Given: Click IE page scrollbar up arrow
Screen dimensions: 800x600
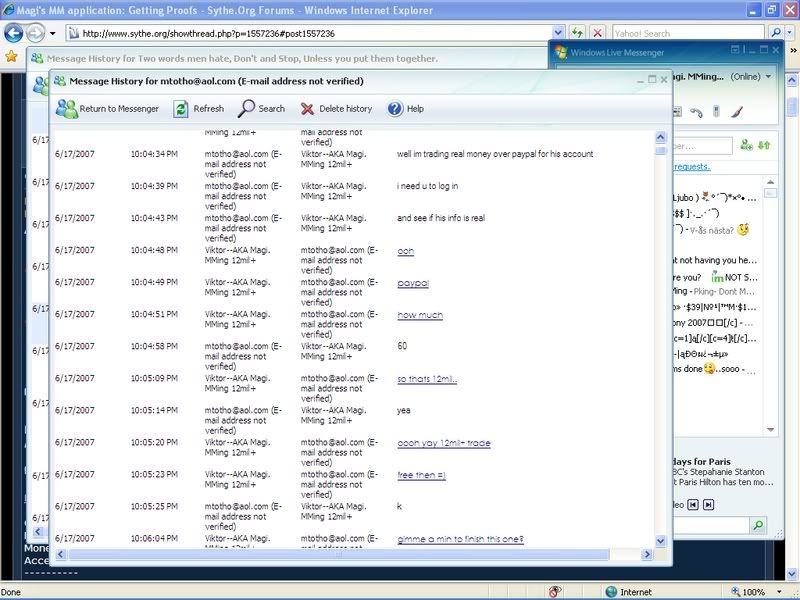Looking at the screenshot, I should (x=792, y=80).
